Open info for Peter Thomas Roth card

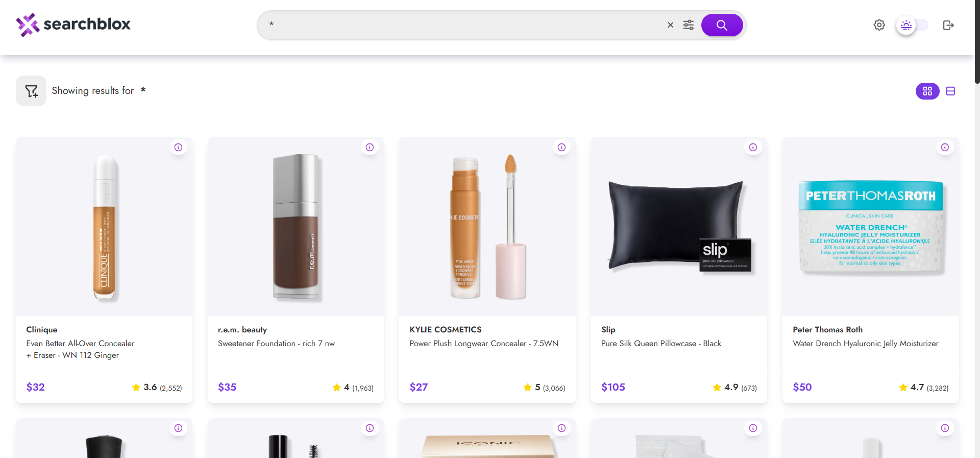click(945, 147)
